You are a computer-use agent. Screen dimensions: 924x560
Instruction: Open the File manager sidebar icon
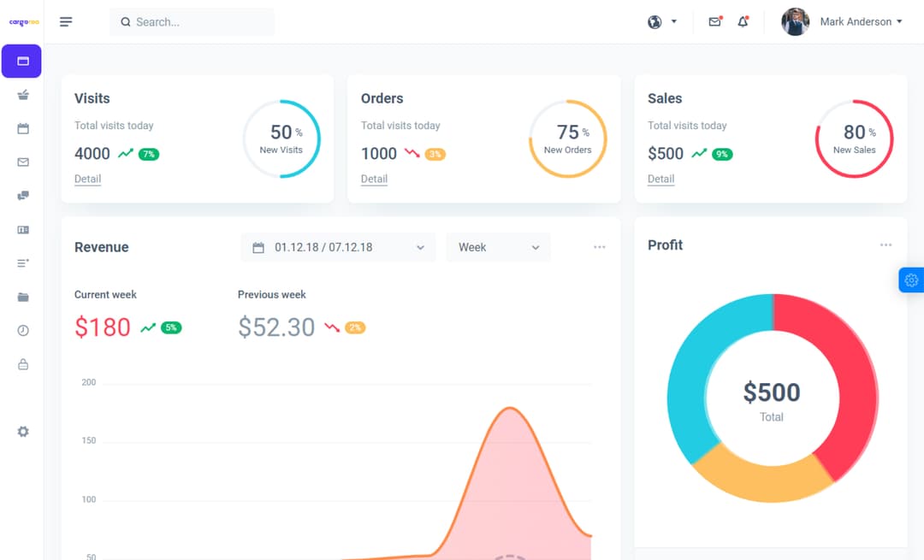point(21,297)
